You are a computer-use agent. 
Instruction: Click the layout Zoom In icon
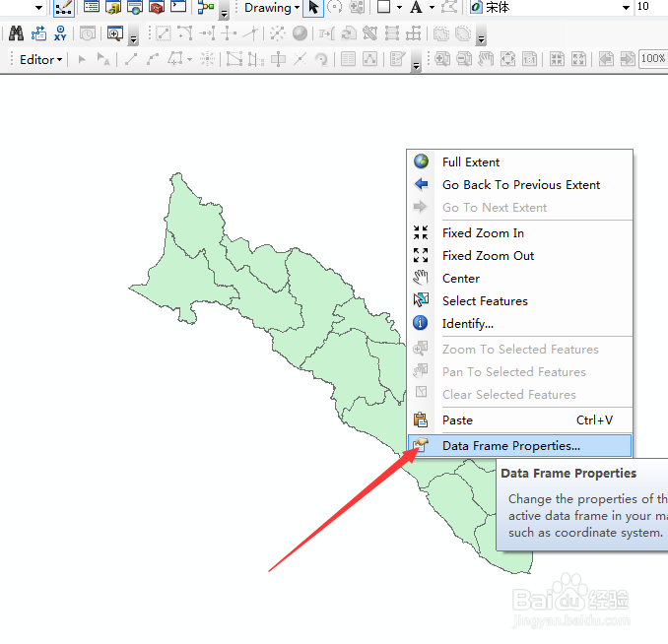(441, 58)
